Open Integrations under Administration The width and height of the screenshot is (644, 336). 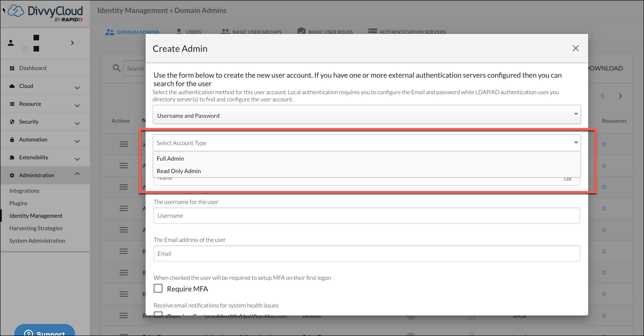coord(24,191)
